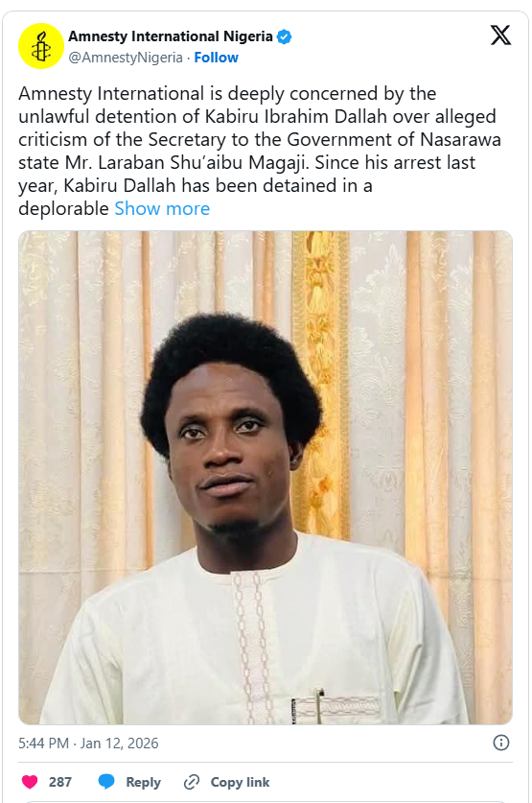Click the Copy link label
Screen dimensions: 532x803
coord(240,782)
